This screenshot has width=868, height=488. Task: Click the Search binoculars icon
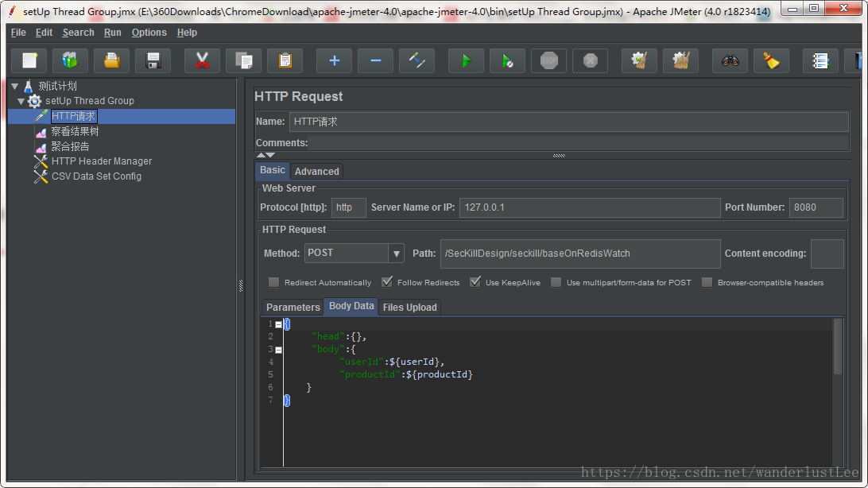click(x=730, y=60)
